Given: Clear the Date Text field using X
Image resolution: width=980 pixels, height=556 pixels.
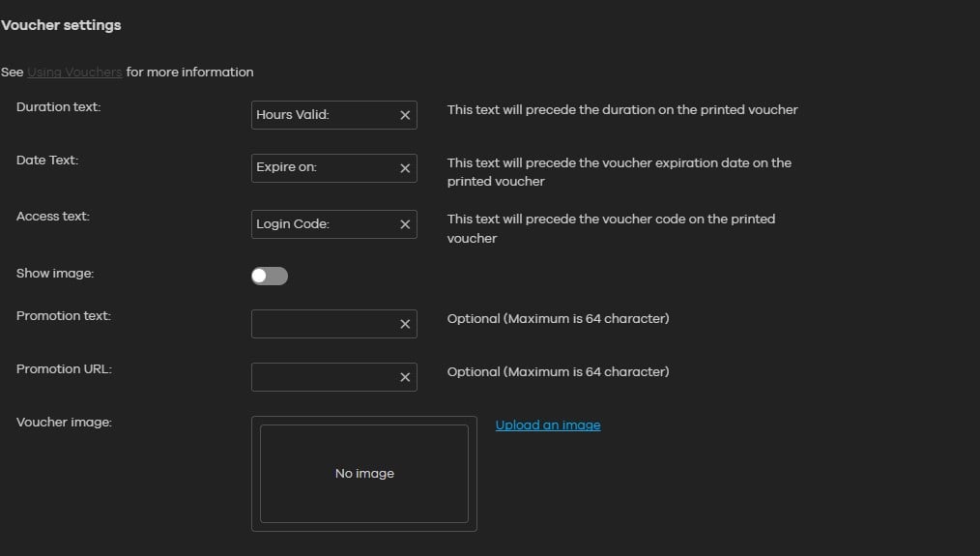Looking at the screenshot, I should (x=405, y=168).
